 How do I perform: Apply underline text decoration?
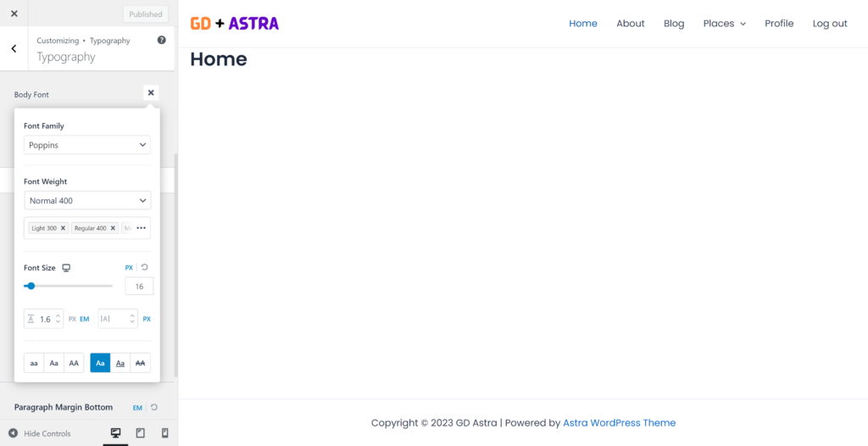coord(120,363)
